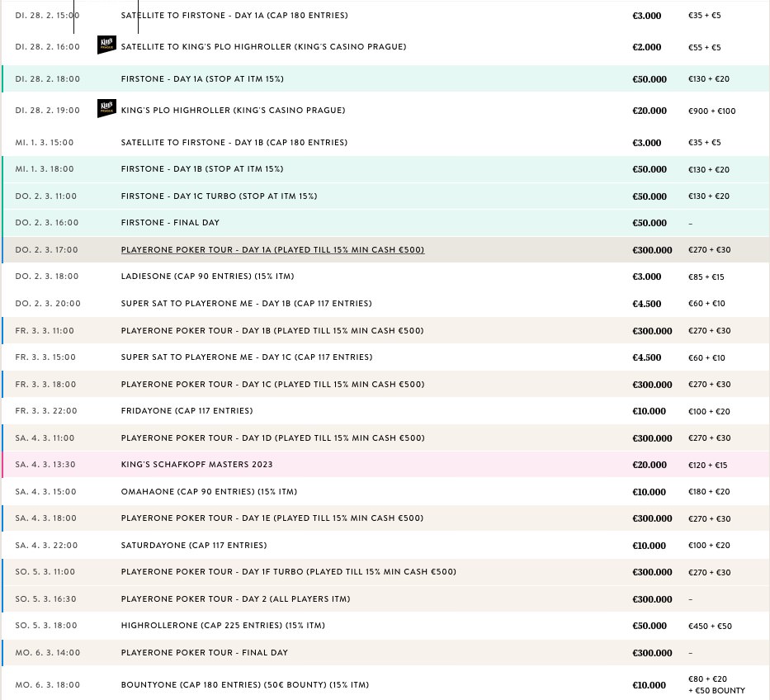Open Firstone Day 1C Turbo event
Screen dimensions: 770x700
pos(219,196)
